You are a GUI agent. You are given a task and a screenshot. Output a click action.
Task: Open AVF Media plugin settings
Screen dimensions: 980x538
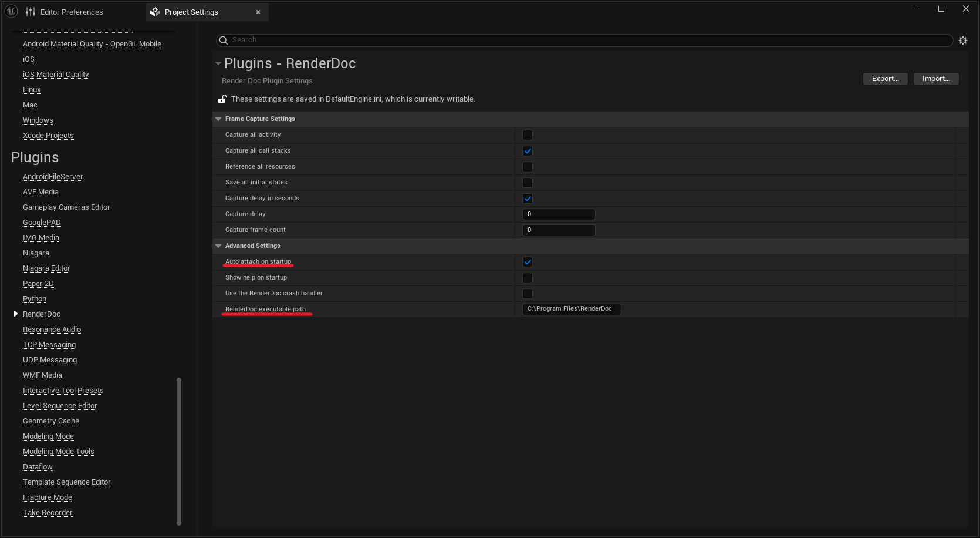(x=40, y=192)
